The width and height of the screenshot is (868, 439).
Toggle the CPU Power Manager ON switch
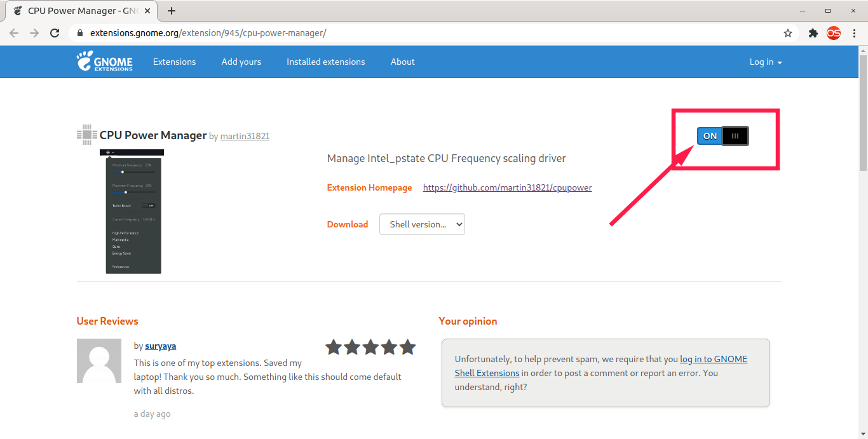pos(710,136)
